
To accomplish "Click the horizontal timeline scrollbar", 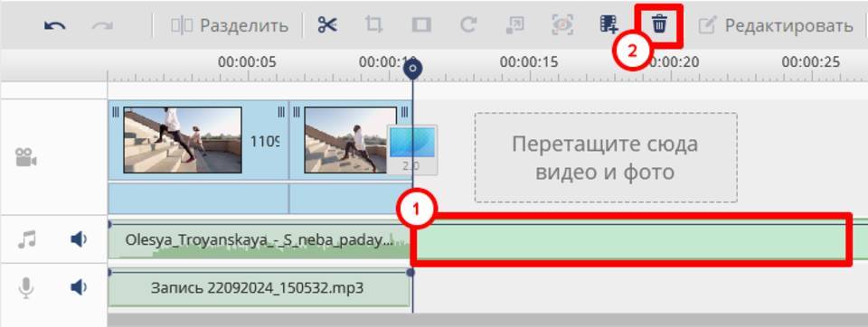I will tap(487, 321).
